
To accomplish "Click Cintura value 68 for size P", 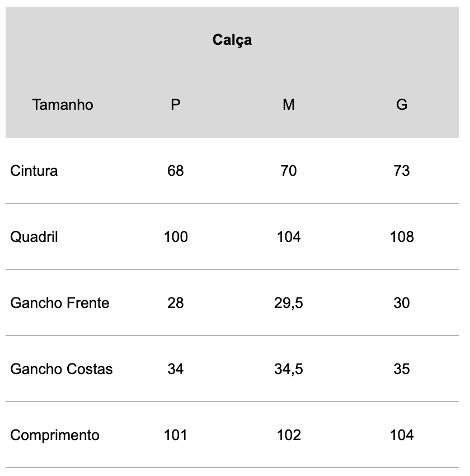I will click(176, 171).
